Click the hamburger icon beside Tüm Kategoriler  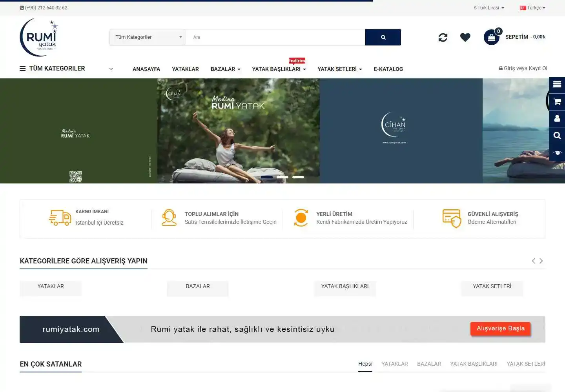point(23,69)
